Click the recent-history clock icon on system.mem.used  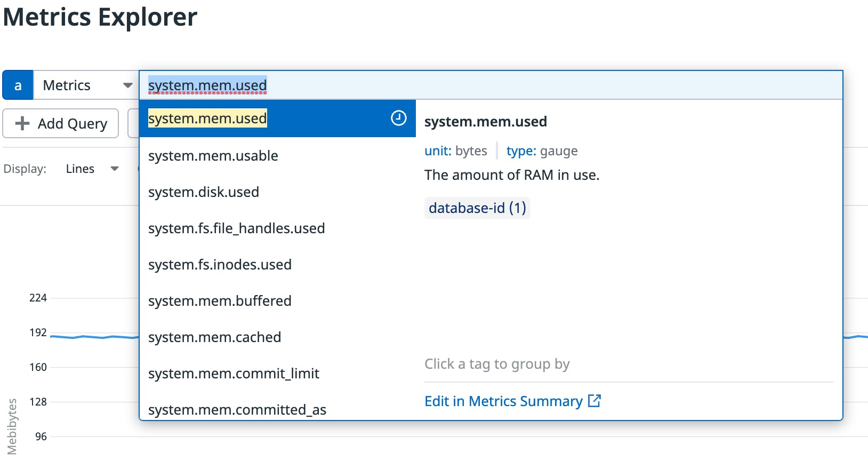coord(398,118)
